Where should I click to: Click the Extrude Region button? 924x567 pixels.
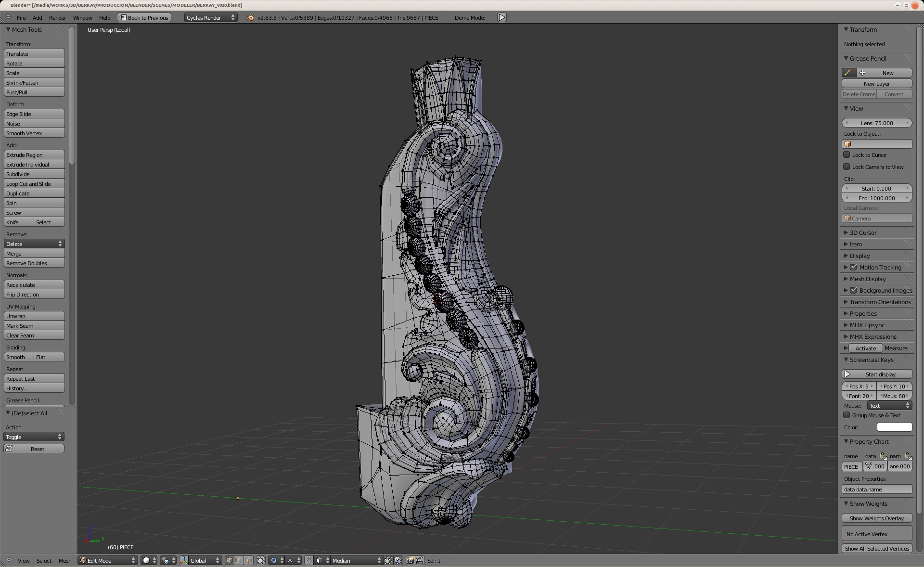point(34,155)
